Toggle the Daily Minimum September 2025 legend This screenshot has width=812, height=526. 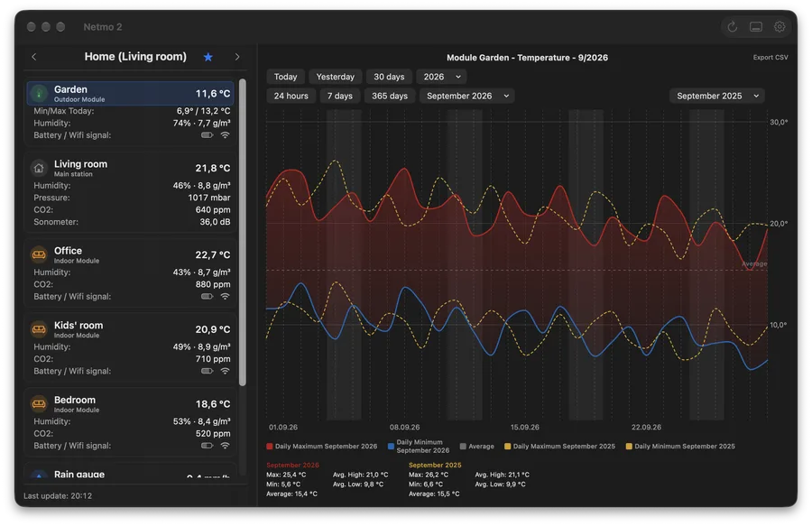680,447
